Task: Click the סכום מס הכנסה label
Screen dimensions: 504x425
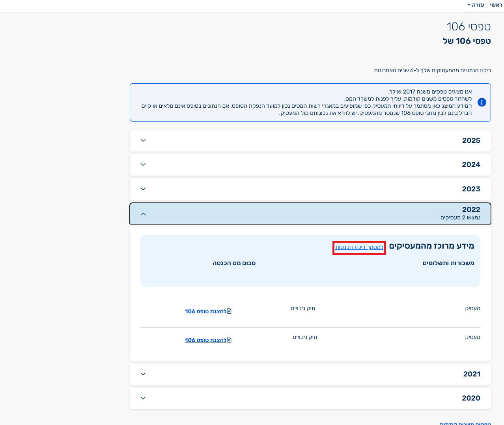Action: click(234, 263)
